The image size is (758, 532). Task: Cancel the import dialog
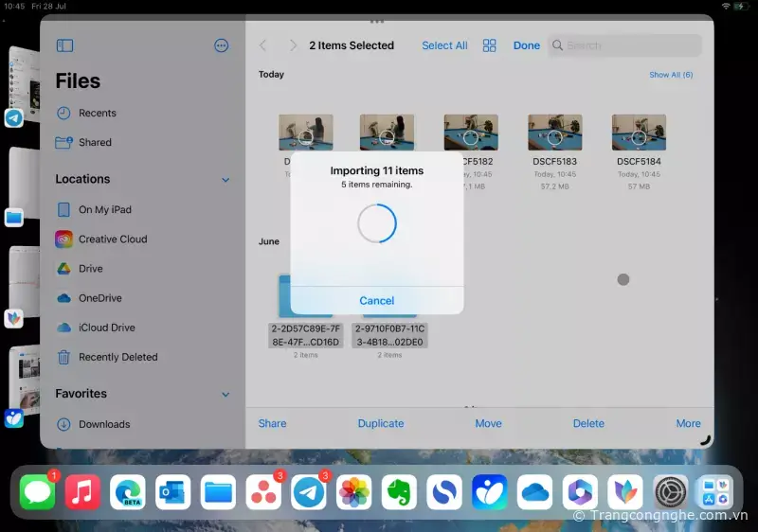(x=376, y=300)
